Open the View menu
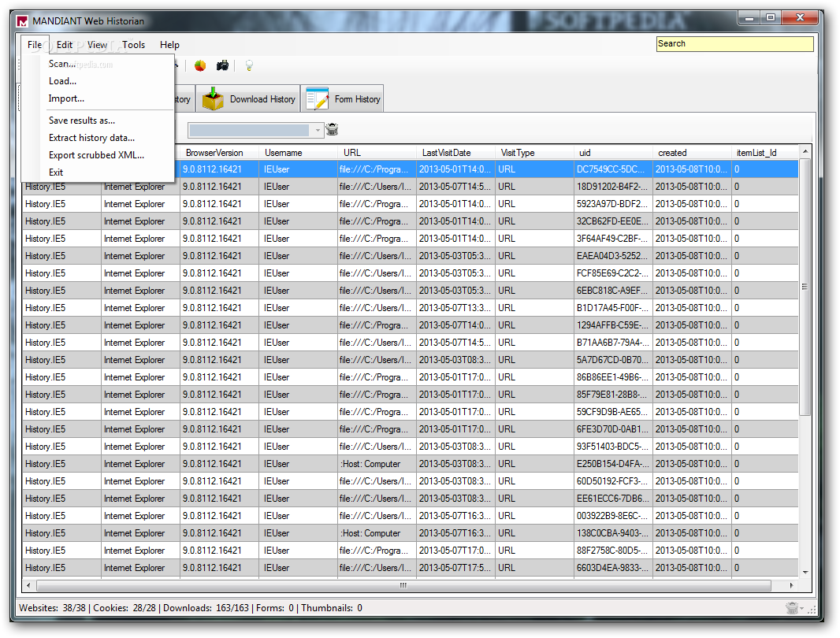The width and height of the screenshot is (840, 638). tap(97, 45)
